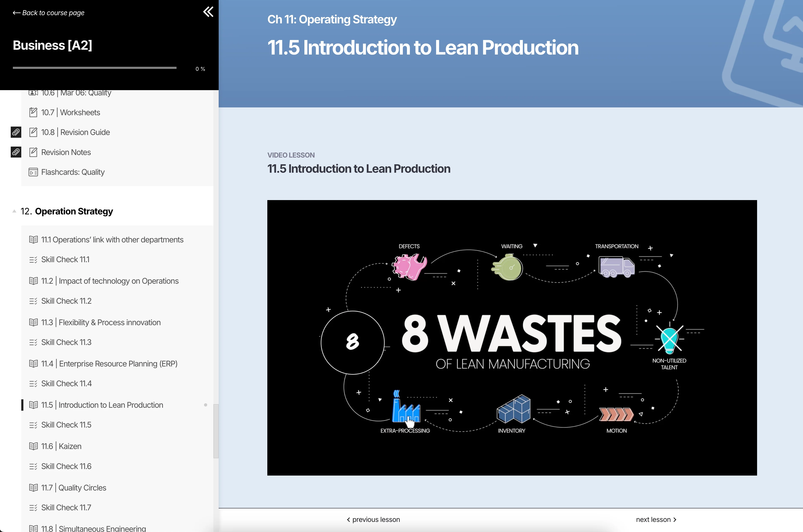This screenshot has width=803, height=532.
Task: Click the 12. Operation Strategy section header
Action: (x=74, y=211)
